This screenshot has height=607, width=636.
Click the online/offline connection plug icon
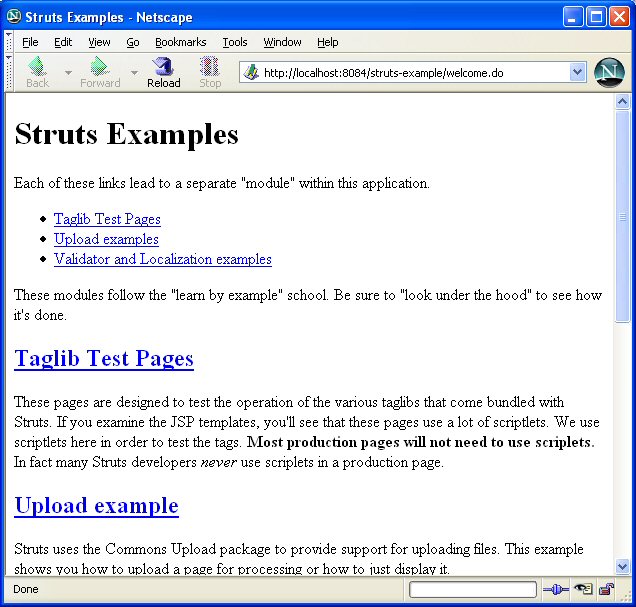[x=556, y=589]
